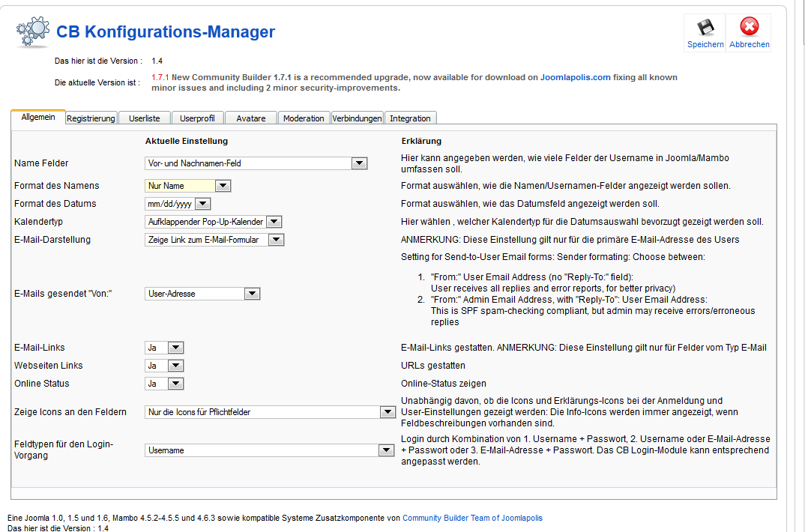
Task: Expand the E-Mails gesendet "Von:" dropdown
Action: [202, 294]
